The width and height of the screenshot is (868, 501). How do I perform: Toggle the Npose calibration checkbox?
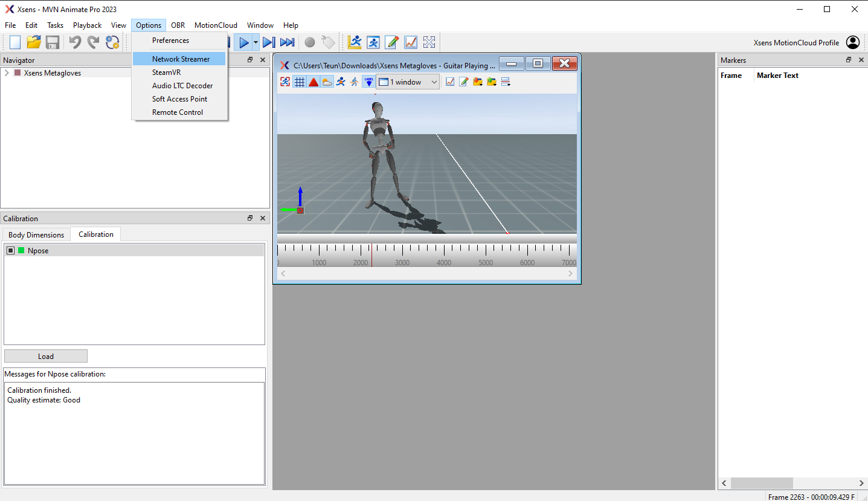(x=10, y=250)
